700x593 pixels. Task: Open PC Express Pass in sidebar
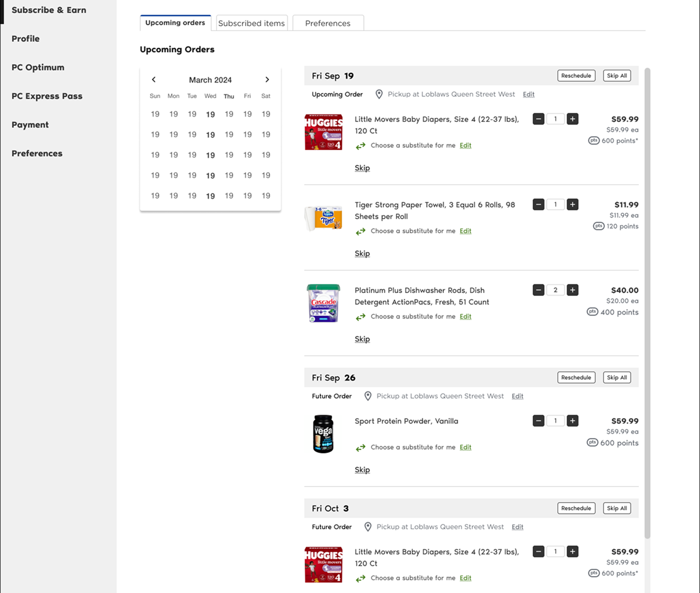coord(47,96)
